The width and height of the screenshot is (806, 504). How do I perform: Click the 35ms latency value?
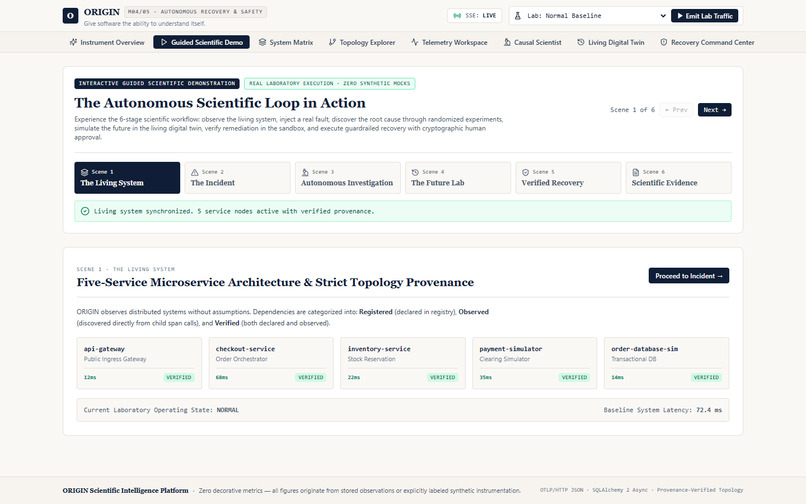(486, 377)
